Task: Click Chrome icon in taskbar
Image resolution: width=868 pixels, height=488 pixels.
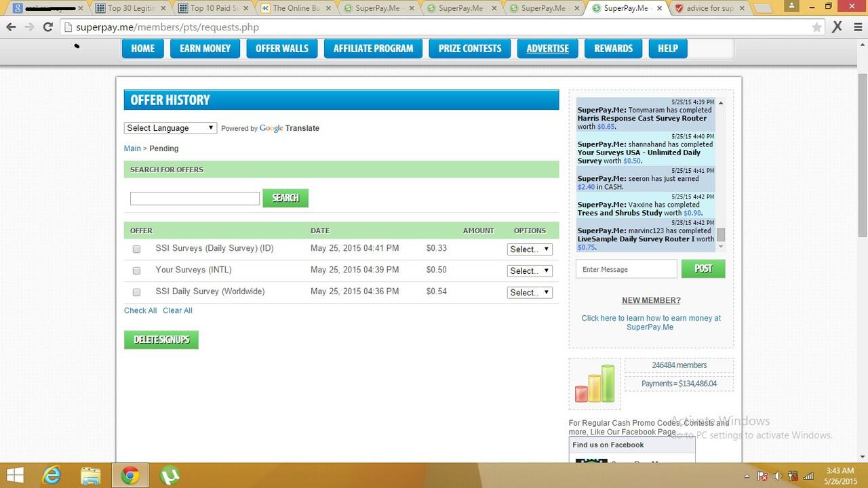Action: pyautogui.click(x=130, y=475)
